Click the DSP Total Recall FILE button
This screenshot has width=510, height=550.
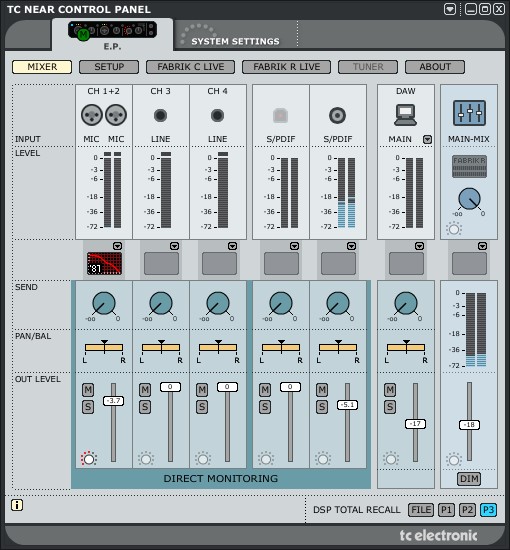coord(421,510)
